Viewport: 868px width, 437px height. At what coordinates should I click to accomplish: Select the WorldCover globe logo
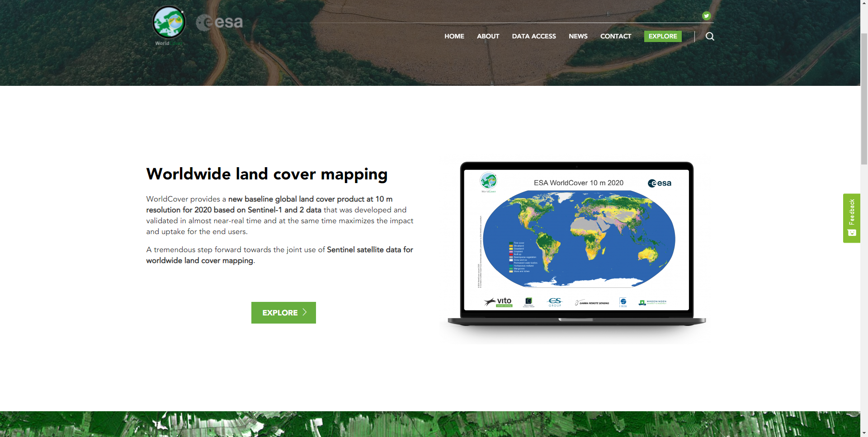tap(169, 22)
